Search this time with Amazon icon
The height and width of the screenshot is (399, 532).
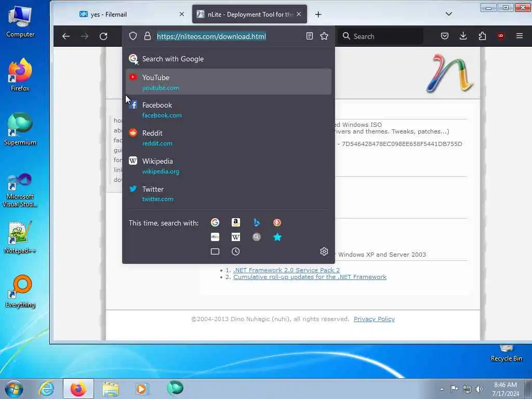pyautogui.click(x=236, y=222)
